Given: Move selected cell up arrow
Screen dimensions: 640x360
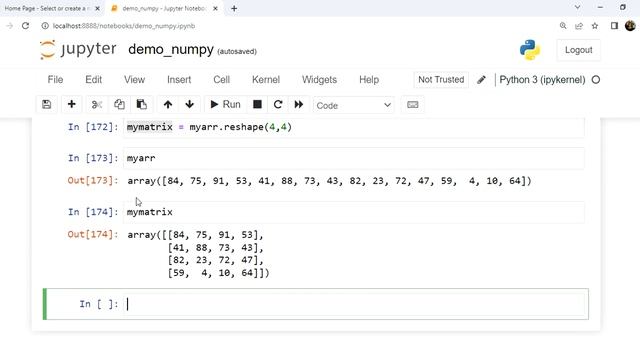Looking at the screenshot, I should click(167, 104).
